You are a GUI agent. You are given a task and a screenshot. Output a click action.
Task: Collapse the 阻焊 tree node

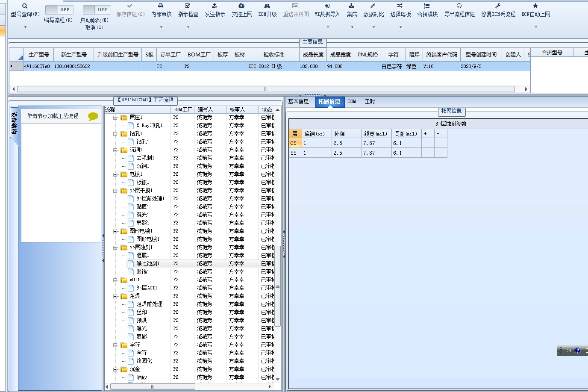[115, 296]
